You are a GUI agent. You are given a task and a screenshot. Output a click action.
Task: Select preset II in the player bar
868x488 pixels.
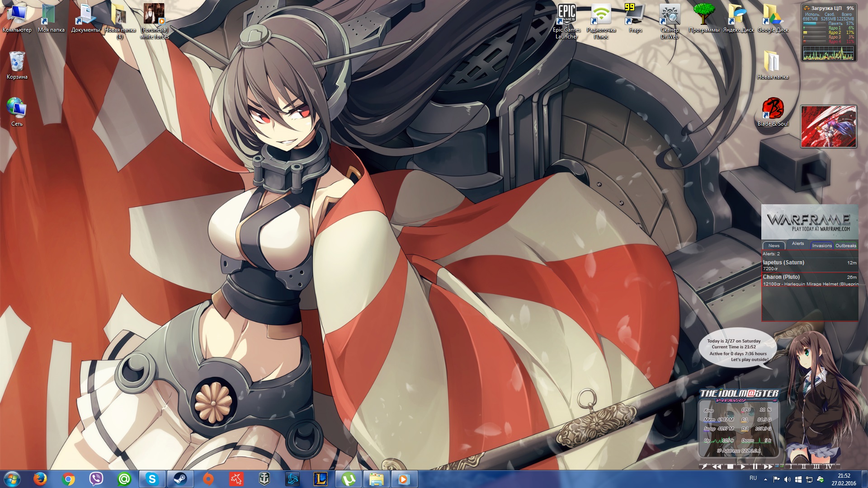pyautogui.click(x=804, y=466)
